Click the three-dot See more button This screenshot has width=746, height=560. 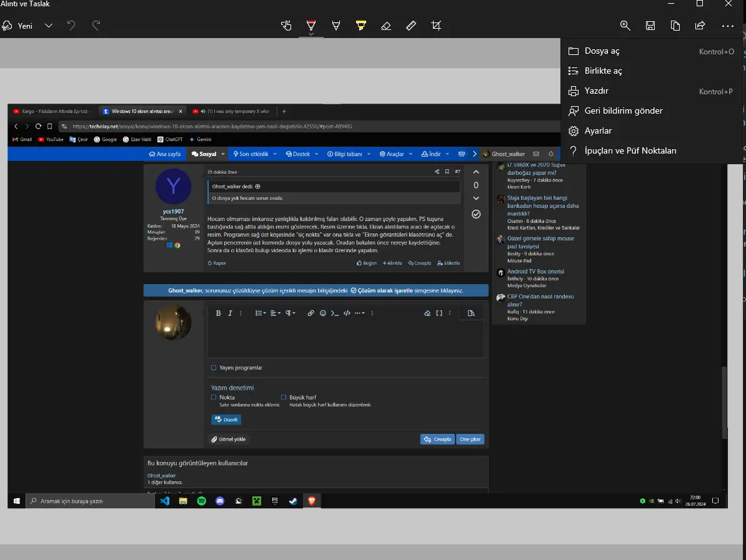click(x=727, y=26)
